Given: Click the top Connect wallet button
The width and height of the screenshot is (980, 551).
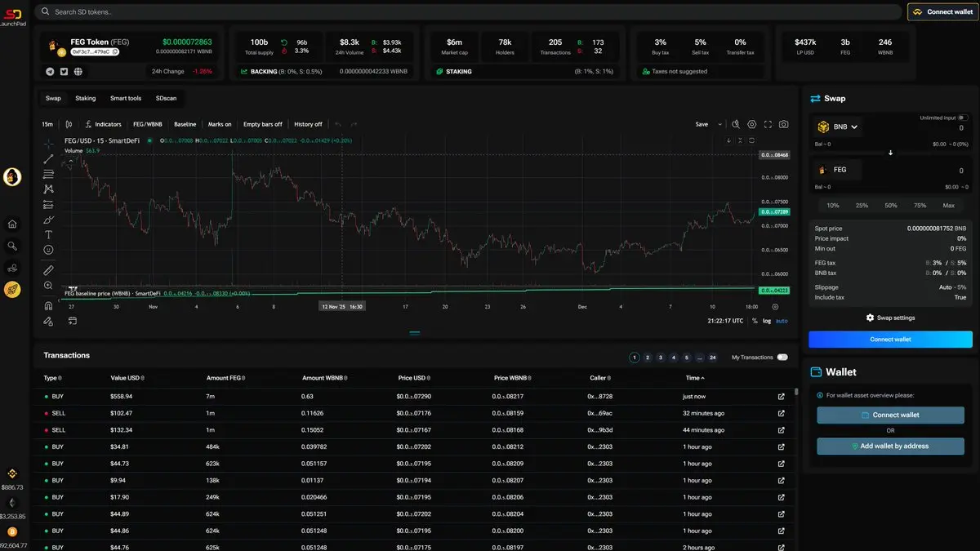Looking at the screenshot, I should [x=943, y=12].
